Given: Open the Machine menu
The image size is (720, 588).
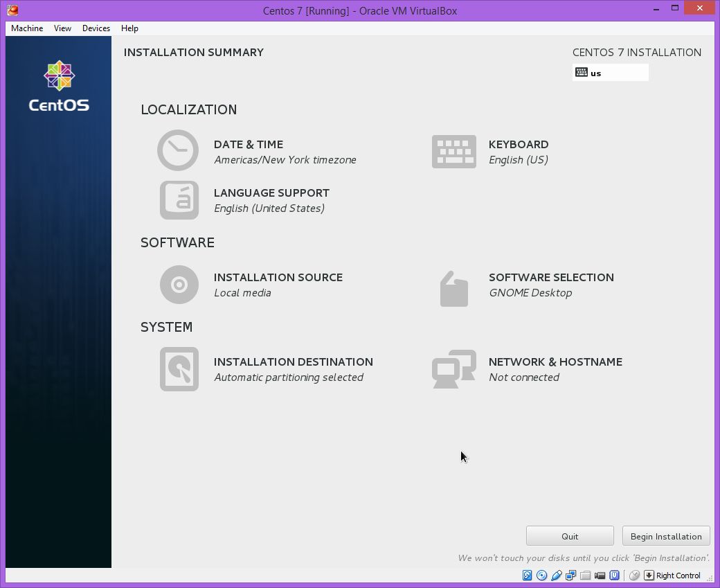Looking at the screenshot, I should 27,28.
